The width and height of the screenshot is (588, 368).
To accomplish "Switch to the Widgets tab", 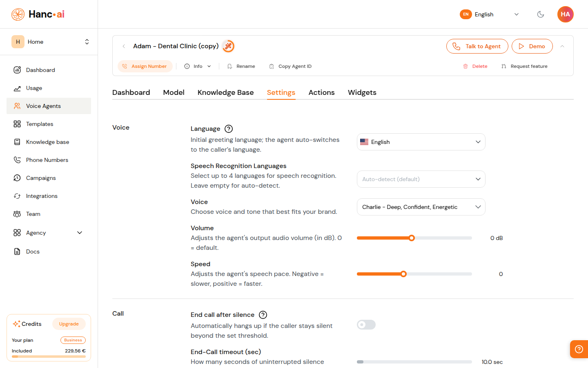I will (362, 92).
